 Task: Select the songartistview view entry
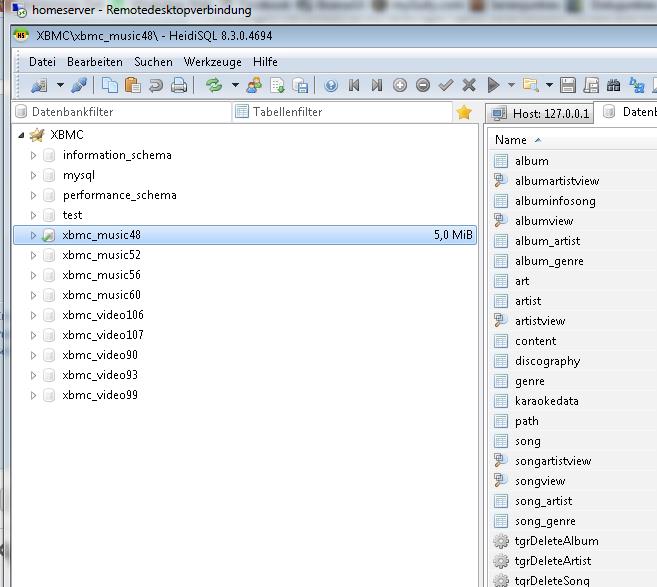click(x=553, y=461)
